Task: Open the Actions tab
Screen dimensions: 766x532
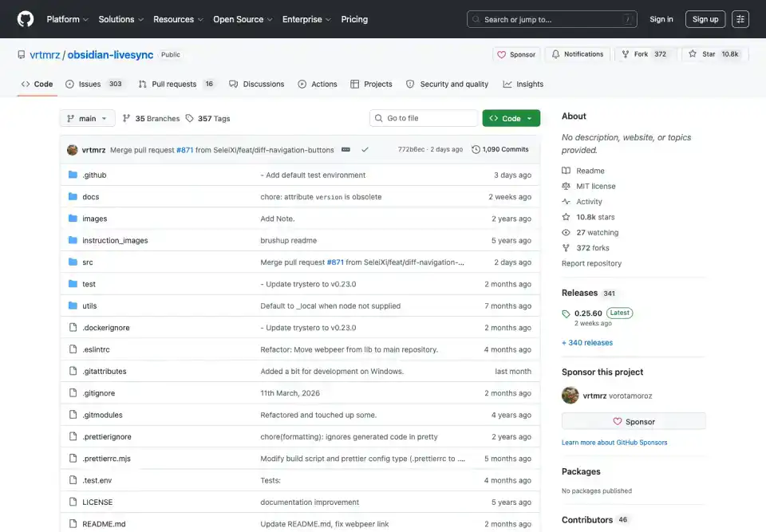Action: point(318,84)
